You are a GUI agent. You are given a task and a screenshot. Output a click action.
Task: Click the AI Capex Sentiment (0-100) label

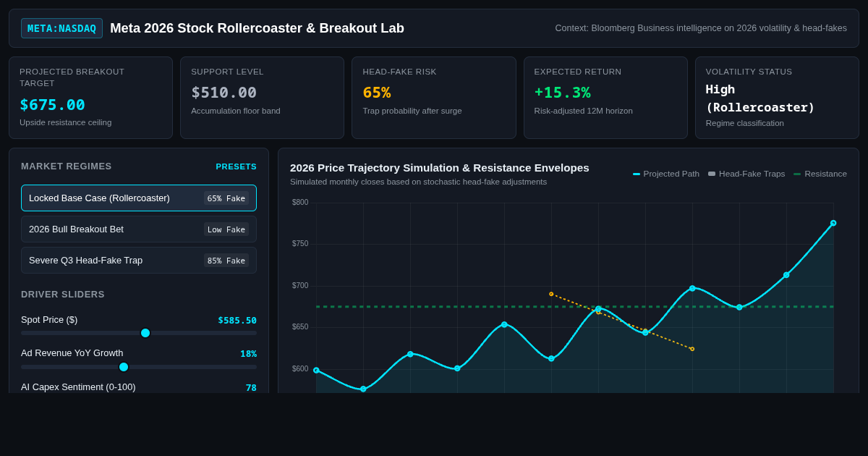(78, 387)
